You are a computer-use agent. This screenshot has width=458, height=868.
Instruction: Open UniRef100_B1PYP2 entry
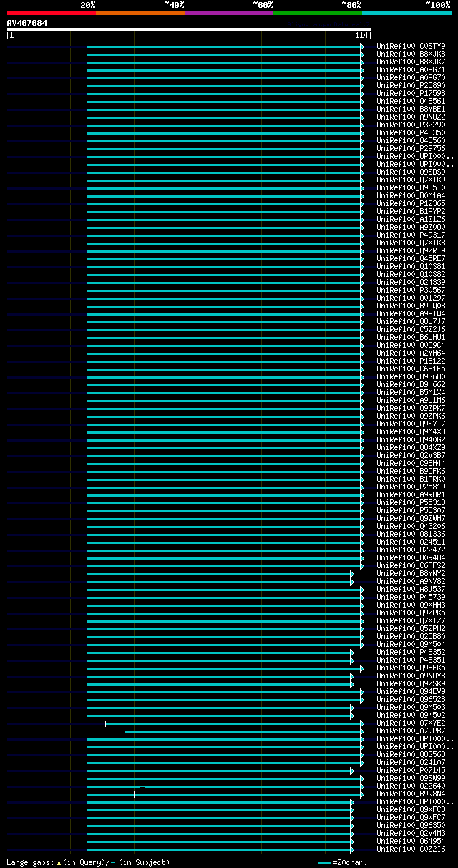coord(411,211)
